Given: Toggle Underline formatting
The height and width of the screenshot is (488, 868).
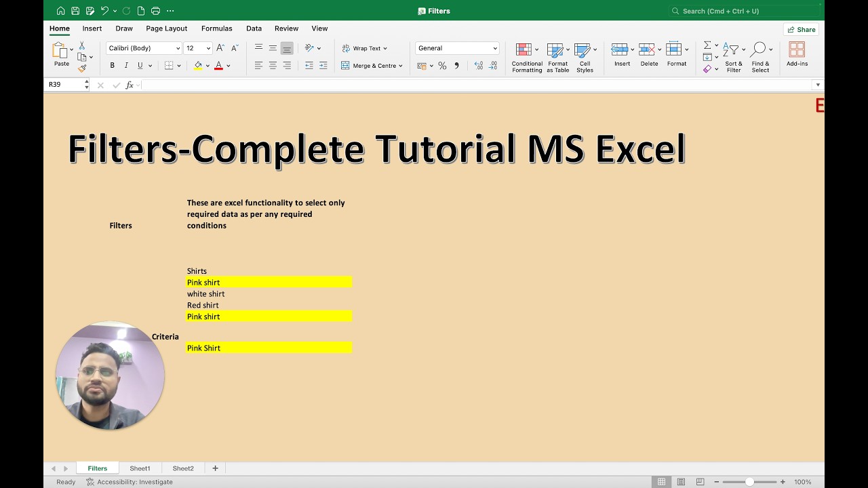Looking at the screenshot, I should (140, 66).
